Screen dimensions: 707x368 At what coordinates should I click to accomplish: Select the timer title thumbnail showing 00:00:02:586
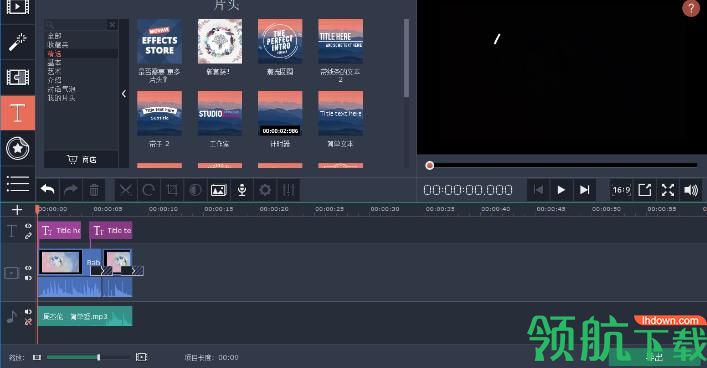click(x=280, y=113)
